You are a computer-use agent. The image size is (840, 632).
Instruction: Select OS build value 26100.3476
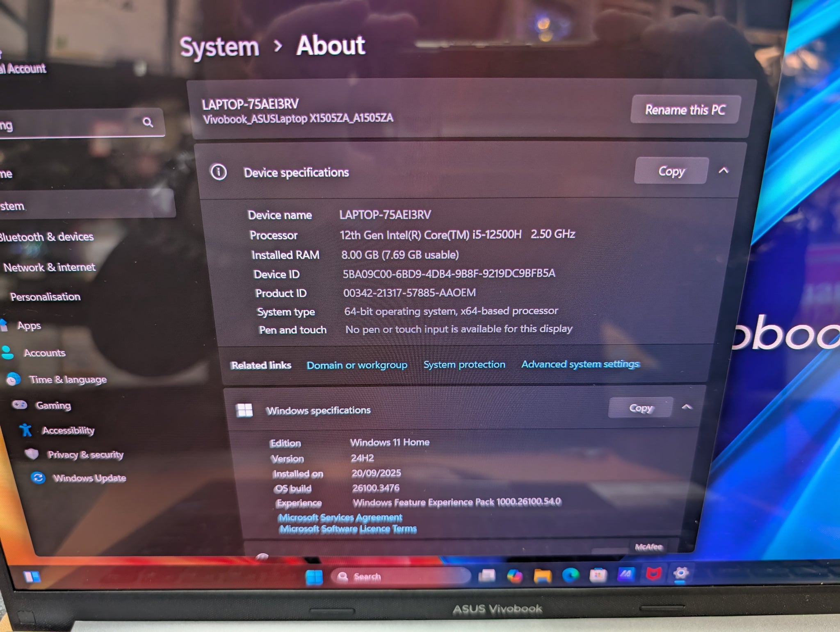pyautogui.click(x=376, y=488)
